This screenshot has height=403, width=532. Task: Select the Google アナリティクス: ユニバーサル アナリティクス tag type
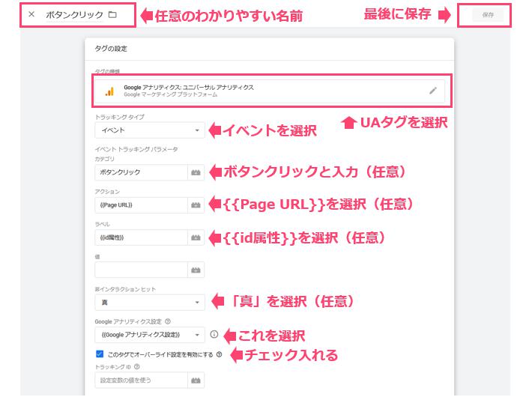pyautogui.click(x=270, y=91)
